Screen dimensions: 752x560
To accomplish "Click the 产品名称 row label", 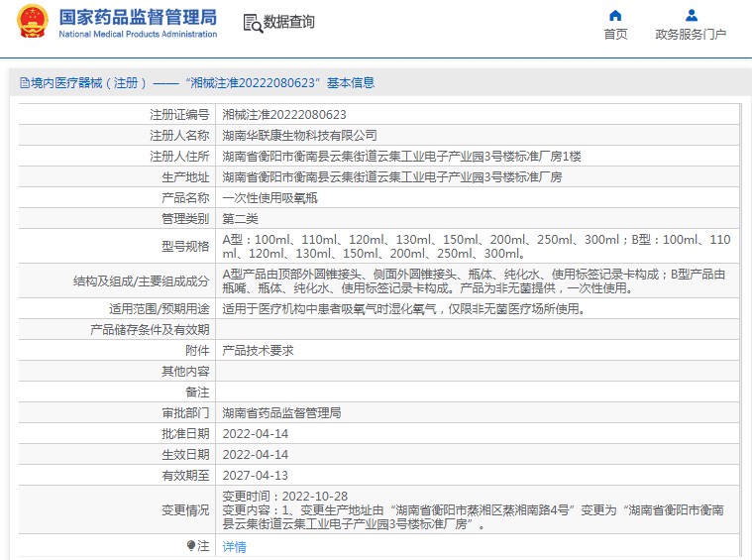I will tap(185, 197).
